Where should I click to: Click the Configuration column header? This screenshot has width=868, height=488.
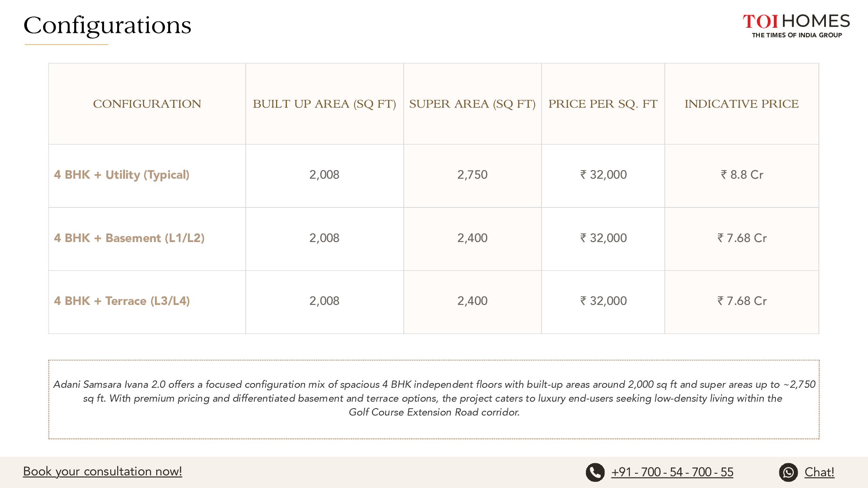pyautogui.click(x=147, y=104)
